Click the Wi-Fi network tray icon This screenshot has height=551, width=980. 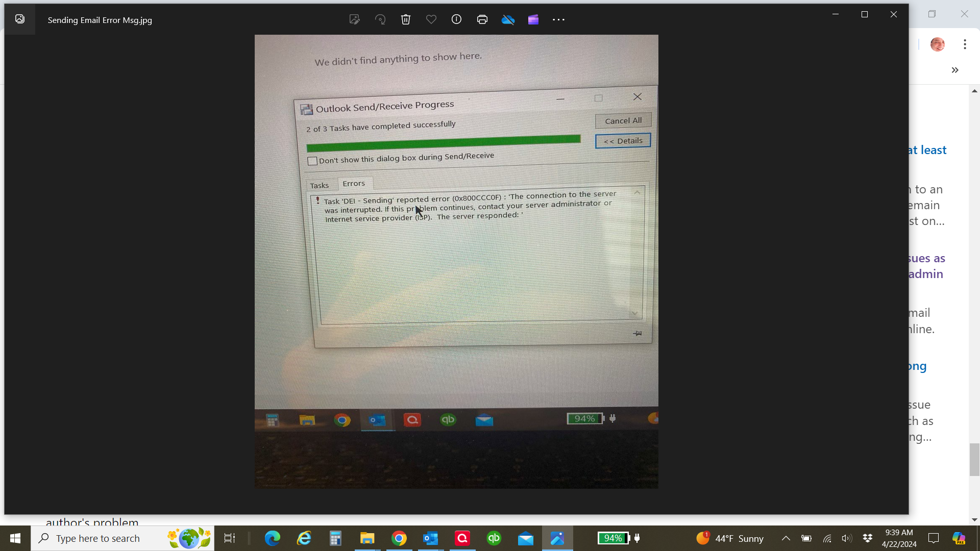[827, 538]
